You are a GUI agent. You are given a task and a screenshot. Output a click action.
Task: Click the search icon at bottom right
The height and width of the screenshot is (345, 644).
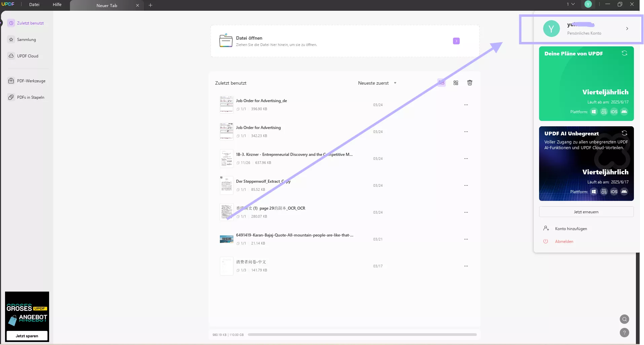[624, 319]
